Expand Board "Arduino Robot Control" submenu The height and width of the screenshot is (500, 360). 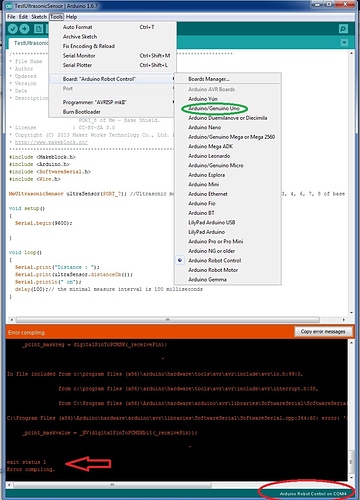pyautogui.click(x=112, y=79)
